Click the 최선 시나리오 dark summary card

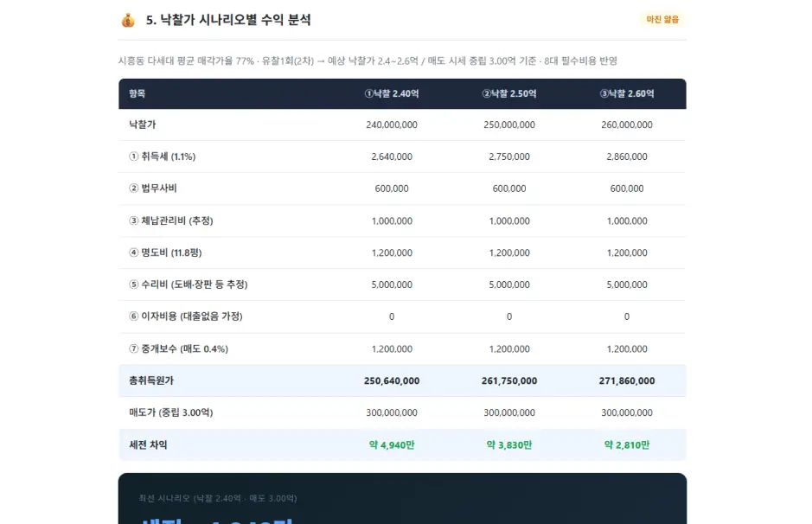pyautogui.click(x=402, y=498)
